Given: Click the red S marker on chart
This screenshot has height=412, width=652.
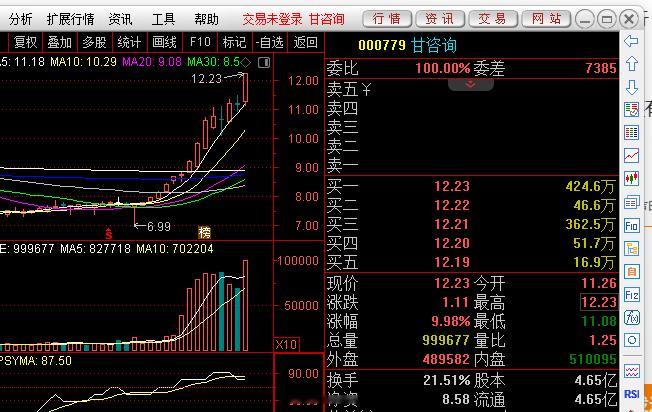Looking at the screenshot, I should pos(109,234).
